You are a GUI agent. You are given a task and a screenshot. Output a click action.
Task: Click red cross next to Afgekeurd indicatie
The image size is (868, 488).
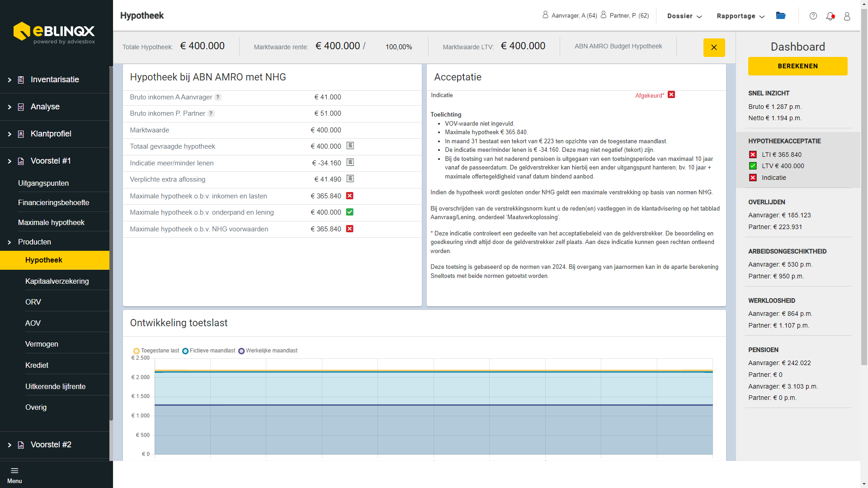(x=671, y=94)
